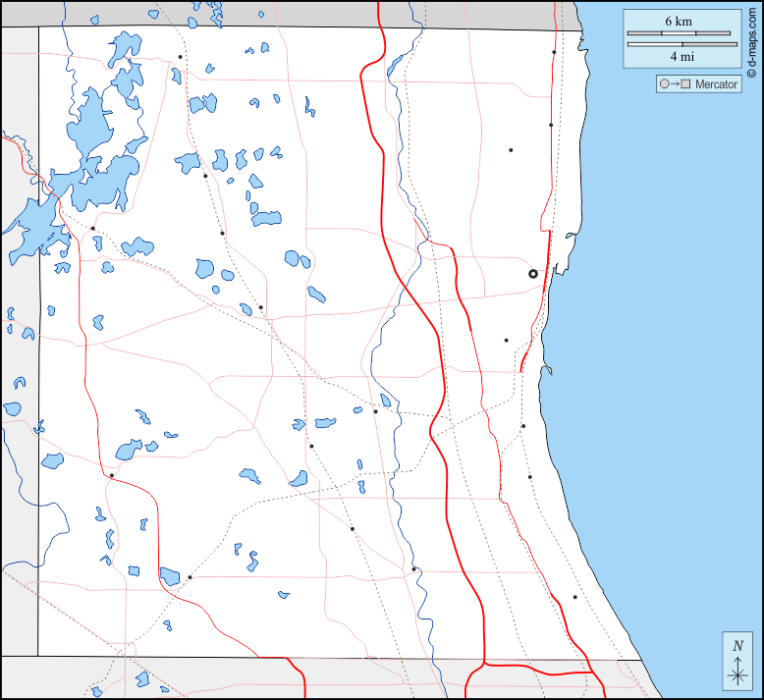Select the southeasternmost city dot near the shoreline
Image resolution: width=764 pixels, height=700 pixels.
(575, 597)
